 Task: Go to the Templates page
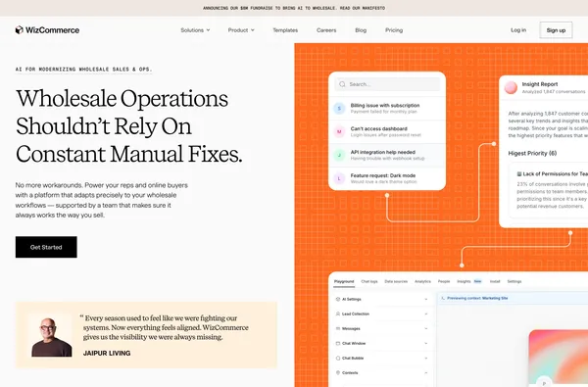coord(285,30)
